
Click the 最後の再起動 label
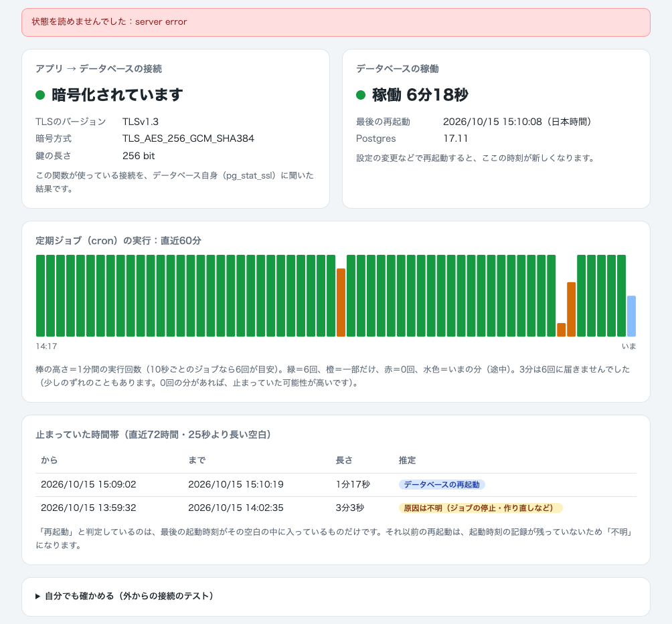coord(383,122)
